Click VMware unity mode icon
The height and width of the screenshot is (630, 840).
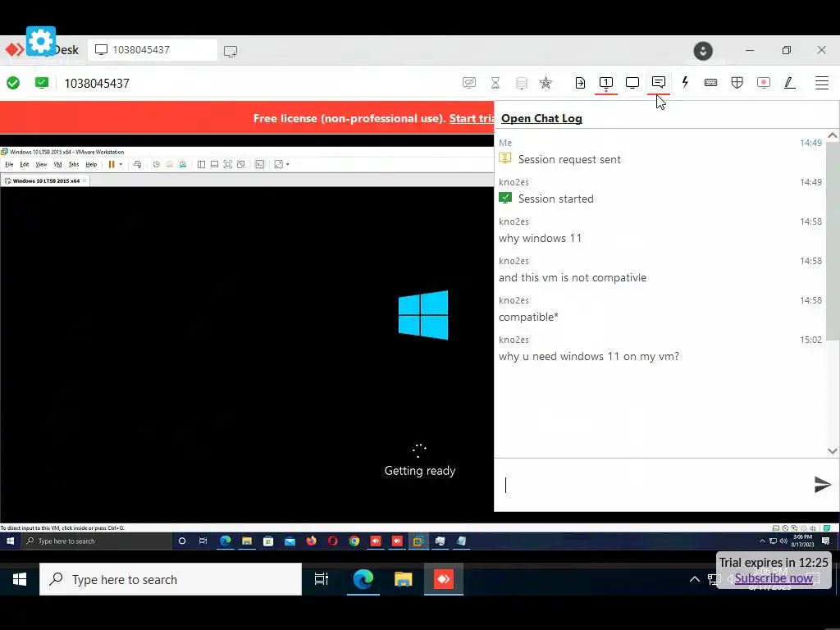(x=241, y=164)
